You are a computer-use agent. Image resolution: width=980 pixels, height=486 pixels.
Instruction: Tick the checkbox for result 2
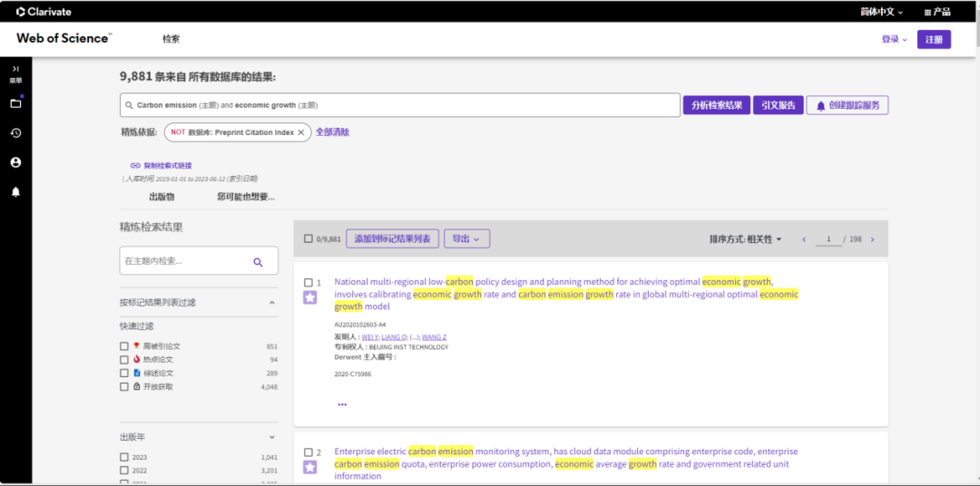[309, 452]
